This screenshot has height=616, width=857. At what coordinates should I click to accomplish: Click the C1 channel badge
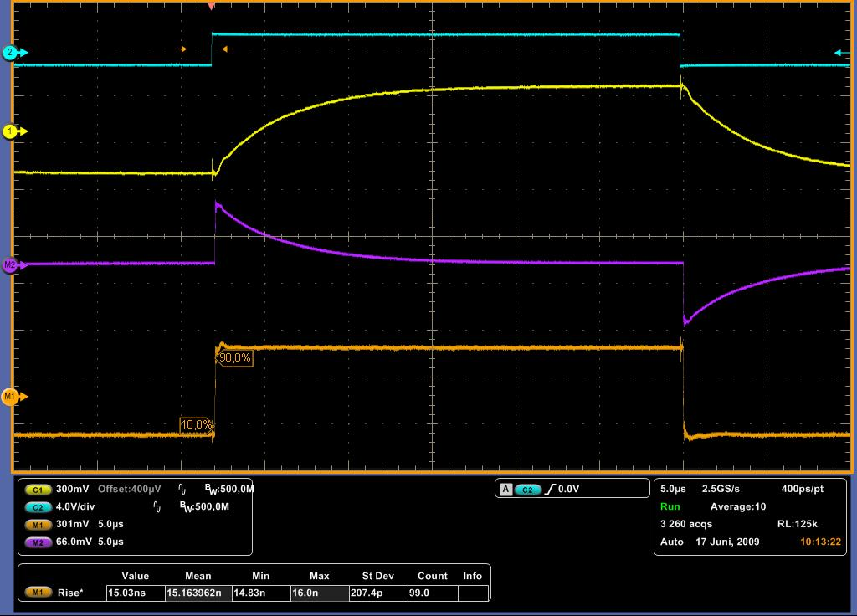(38, 489)
